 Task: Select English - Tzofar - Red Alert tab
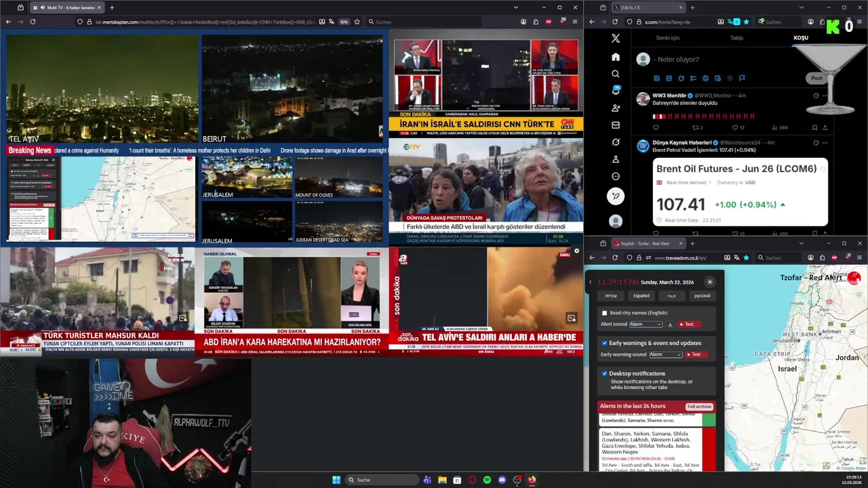tap(648, 243)
